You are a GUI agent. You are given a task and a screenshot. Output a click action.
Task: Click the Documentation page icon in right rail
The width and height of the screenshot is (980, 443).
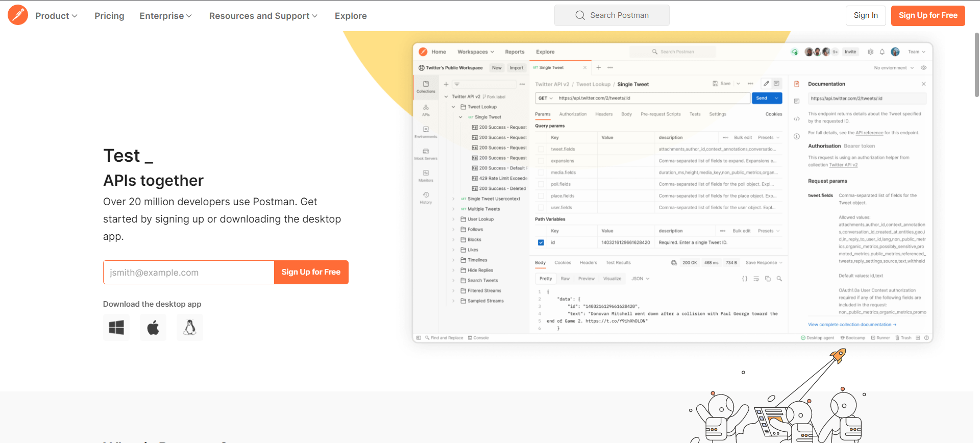796,84
